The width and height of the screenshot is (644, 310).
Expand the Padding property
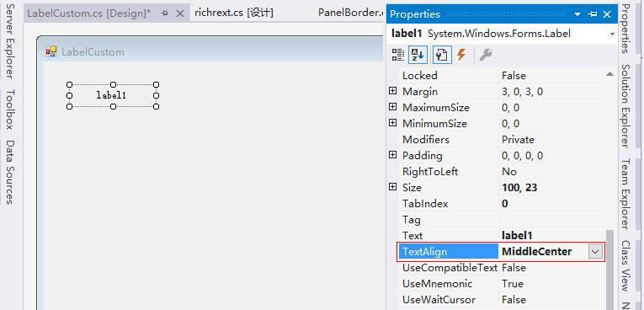coord(392,155)
